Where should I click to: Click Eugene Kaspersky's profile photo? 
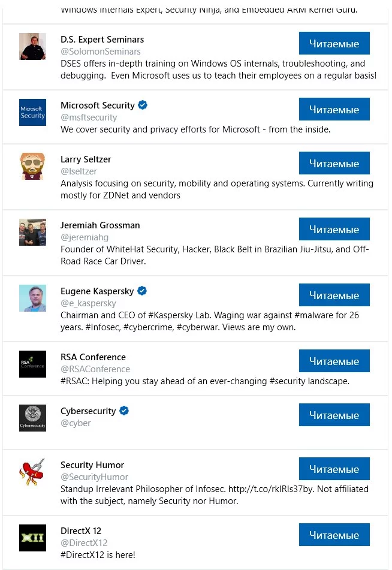click(32, 298)
